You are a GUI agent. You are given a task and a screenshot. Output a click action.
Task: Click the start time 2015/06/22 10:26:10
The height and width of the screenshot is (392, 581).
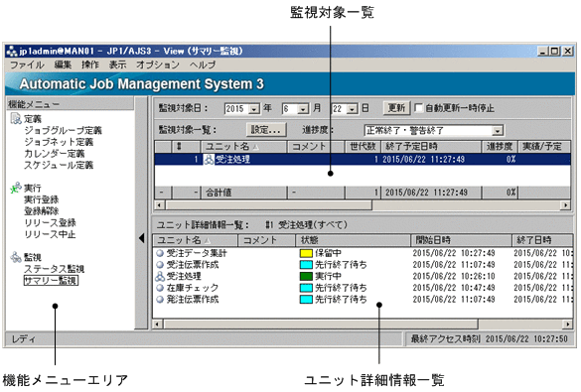(x=454, y=276)
